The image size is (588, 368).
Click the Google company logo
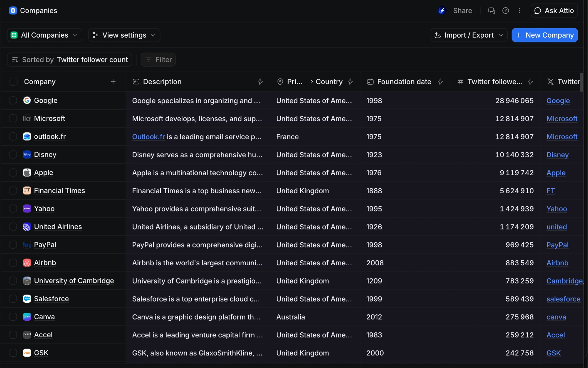coord(27,100)
